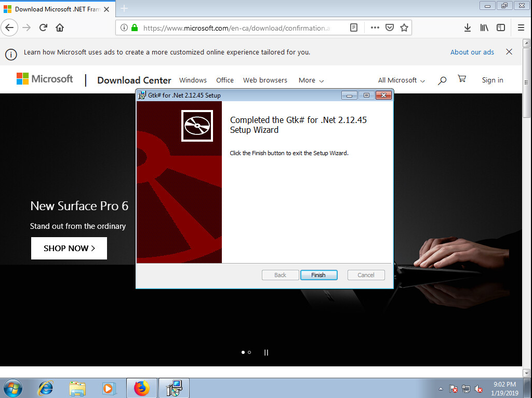Click the Microsoft logo
Screen dimensions: 532x398
(x=45, y=79)
